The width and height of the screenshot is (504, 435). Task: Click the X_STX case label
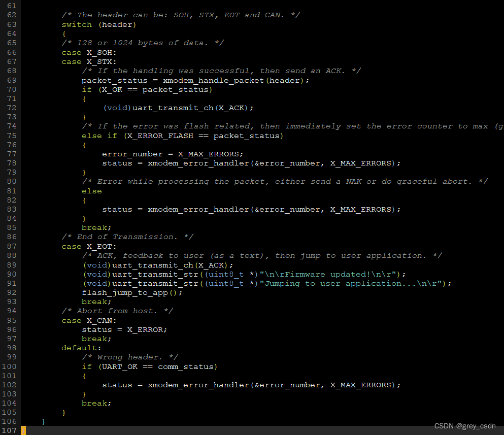100,61
